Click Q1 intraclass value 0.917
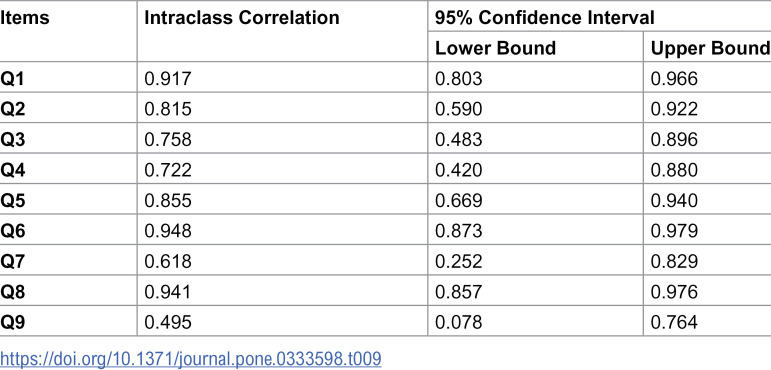 coord(168,78)
